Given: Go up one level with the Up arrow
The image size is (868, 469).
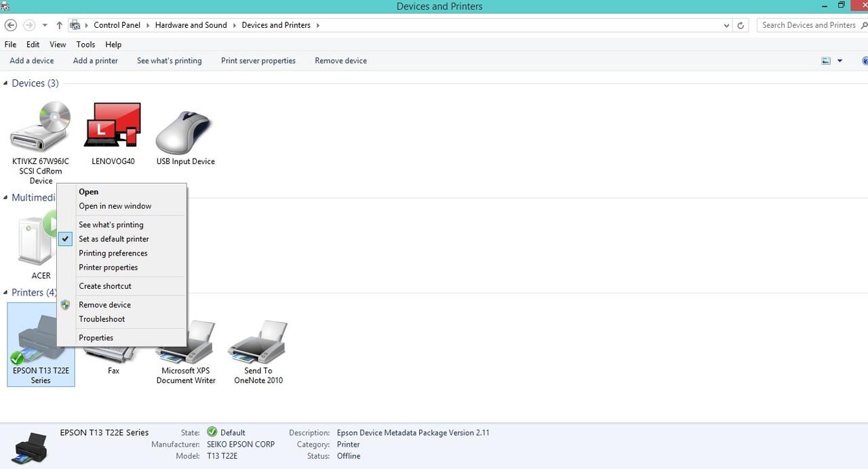Looking at the screenshot, I should point(60,25).
